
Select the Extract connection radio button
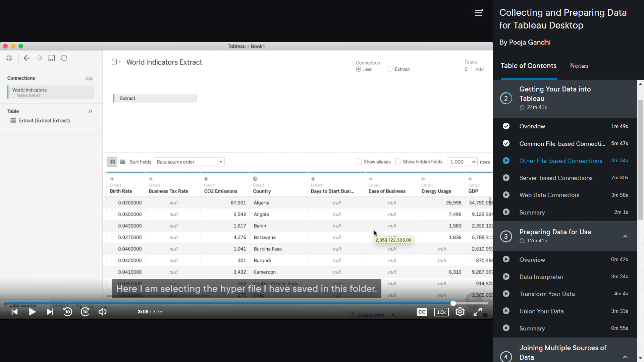pyautogui.click(x=390, y=69)
